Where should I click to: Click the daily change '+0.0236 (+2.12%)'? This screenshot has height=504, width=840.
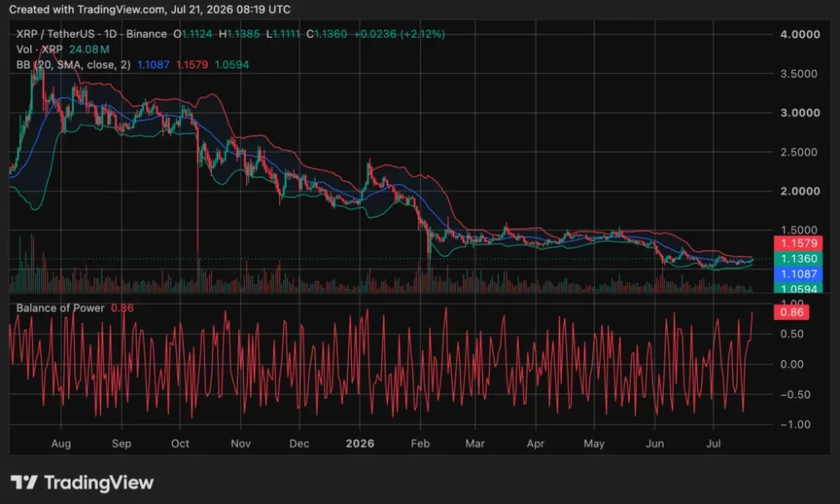tap(399, 34)
